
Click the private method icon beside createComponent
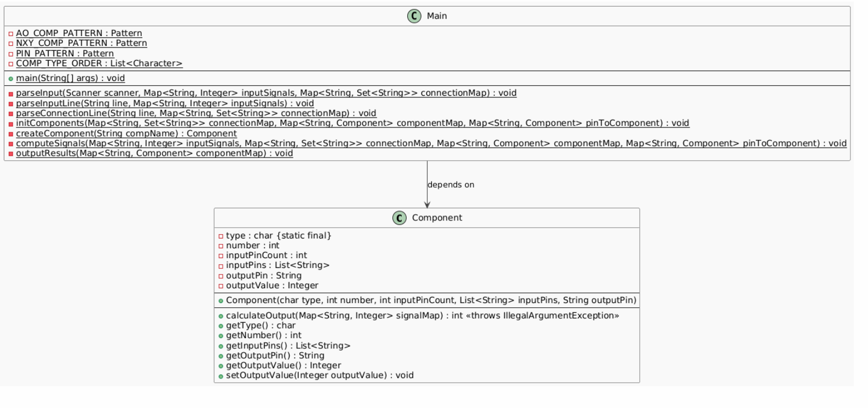pos(11,134)
